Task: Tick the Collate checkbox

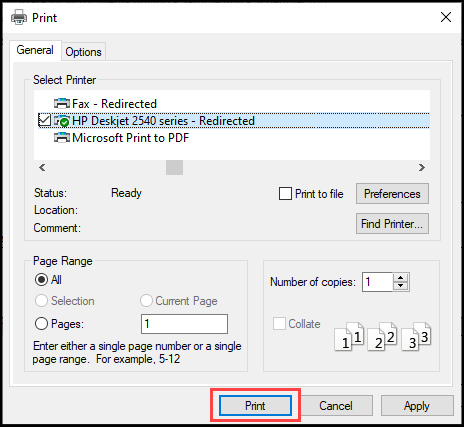Action: (279, 324)
